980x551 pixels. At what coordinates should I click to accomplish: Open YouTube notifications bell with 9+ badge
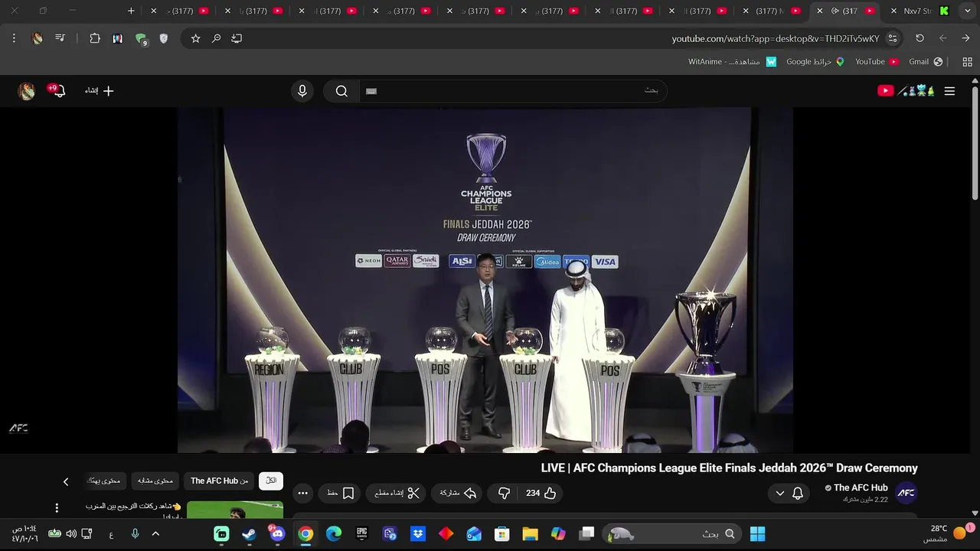click(x=57, y=91)
